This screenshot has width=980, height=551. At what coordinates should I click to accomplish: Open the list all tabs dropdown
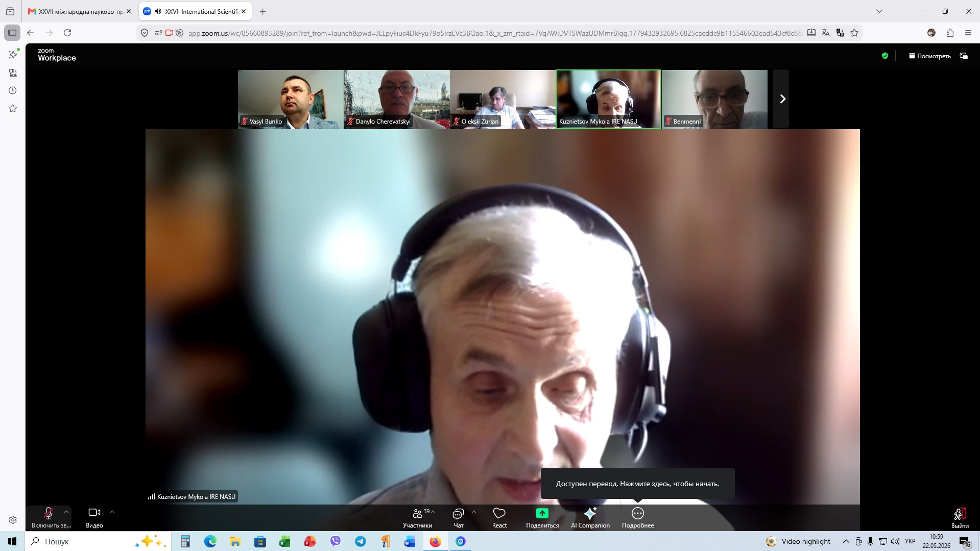[879, 11]
